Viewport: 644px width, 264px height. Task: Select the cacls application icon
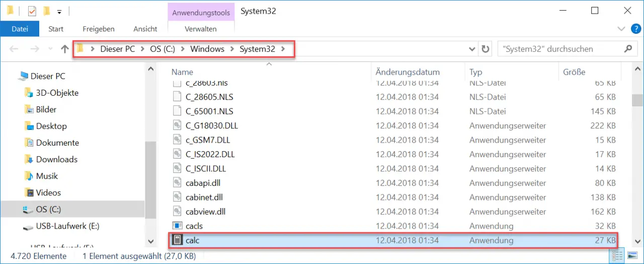coord(177,226)
